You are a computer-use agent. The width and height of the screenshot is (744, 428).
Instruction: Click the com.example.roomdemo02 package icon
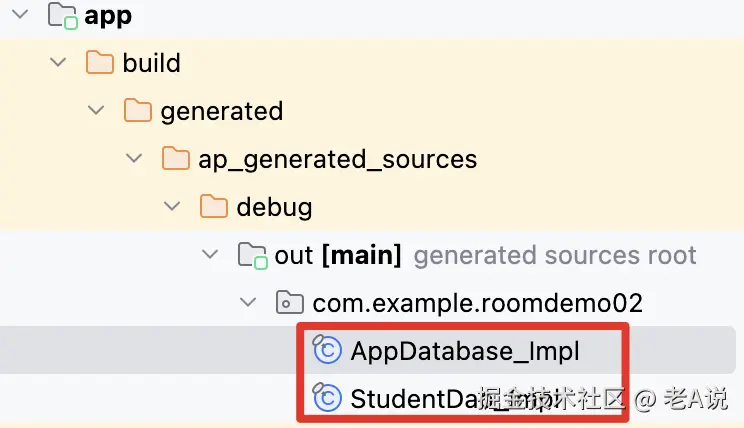point(290,302)
